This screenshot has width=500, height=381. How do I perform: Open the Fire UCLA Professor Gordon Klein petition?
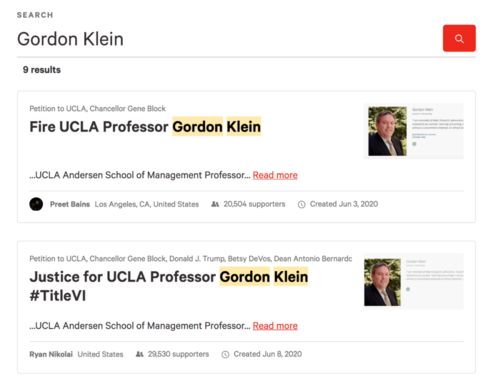145,127
